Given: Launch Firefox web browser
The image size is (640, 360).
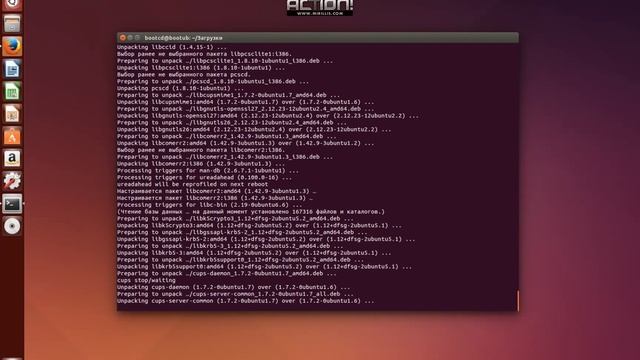Looking at the screenshot, I should 12,47.
